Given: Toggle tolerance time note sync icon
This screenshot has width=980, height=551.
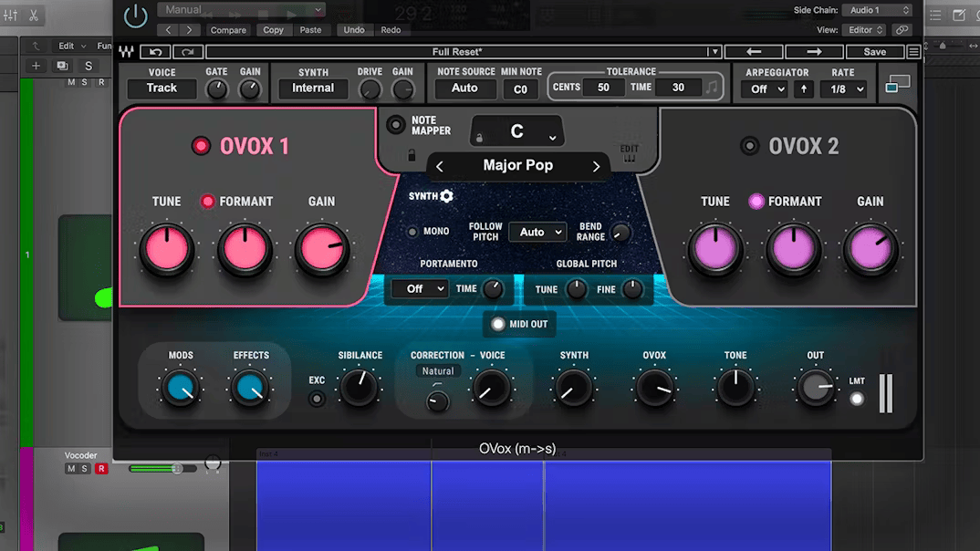Looking at the screenshot, I should tap(711, 88).
